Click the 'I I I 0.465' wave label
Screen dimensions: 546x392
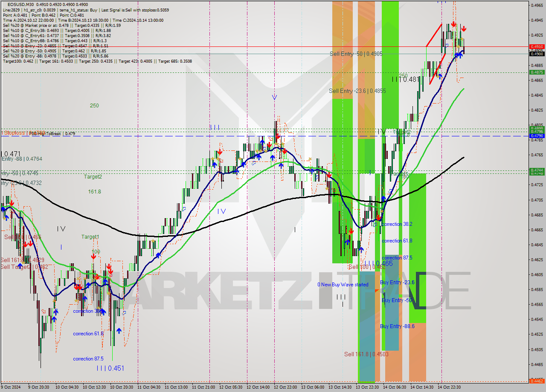click(x=378, y=264)
